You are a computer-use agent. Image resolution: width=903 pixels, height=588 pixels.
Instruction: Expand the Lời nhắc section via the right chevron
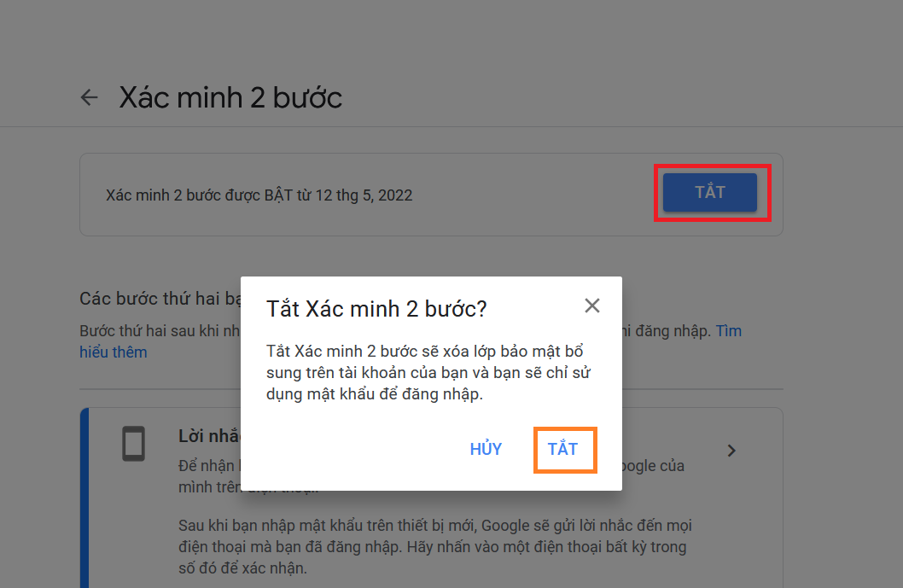coord(731,450)
